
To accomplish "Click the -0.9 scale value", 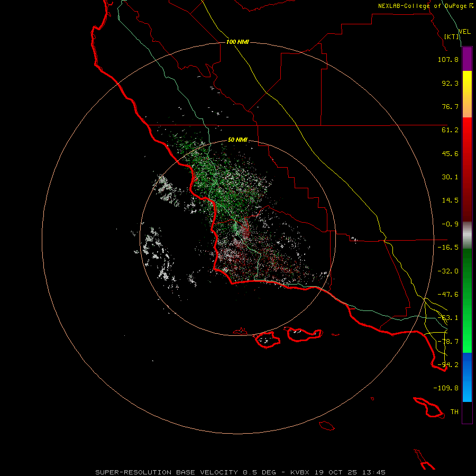I will pos(450,224).
